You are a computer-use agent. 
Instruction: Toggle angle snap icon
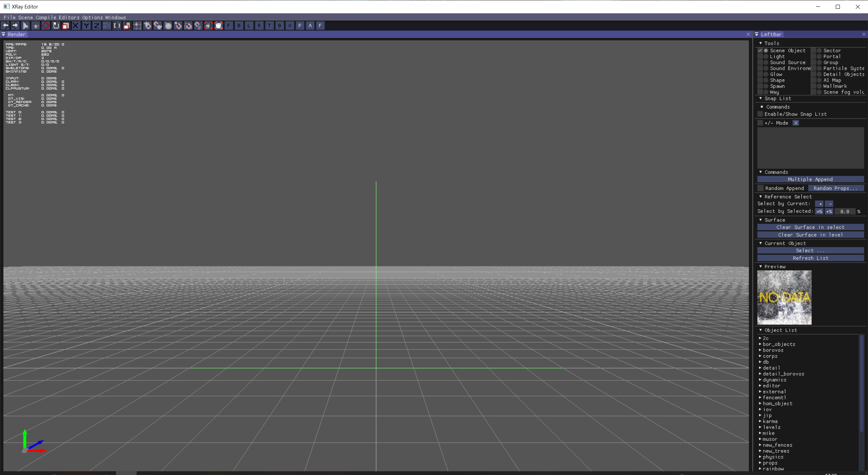point(188,25)
